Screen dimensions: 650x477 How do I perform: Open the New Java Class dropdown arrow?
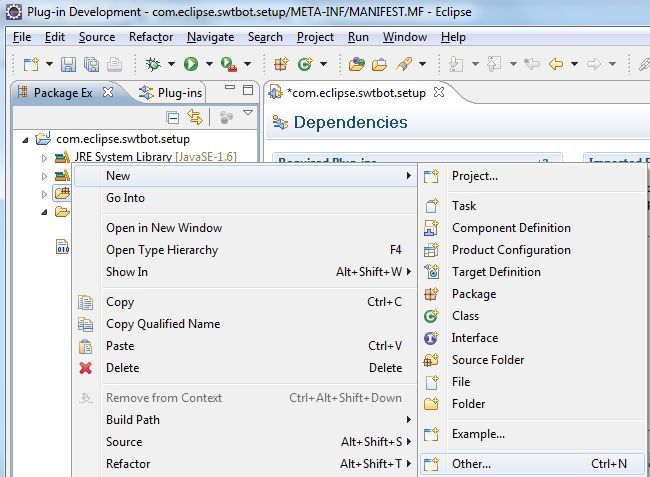pos(323,64)
